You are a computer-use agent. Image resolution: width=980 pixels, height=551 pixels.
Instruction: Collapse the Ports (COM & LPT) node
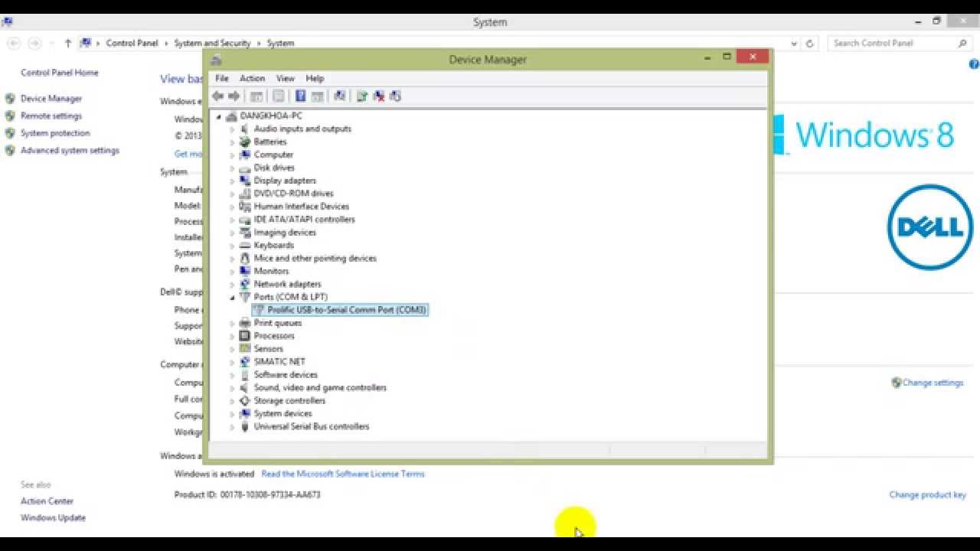pyautogui.click(x=232, y=297)
